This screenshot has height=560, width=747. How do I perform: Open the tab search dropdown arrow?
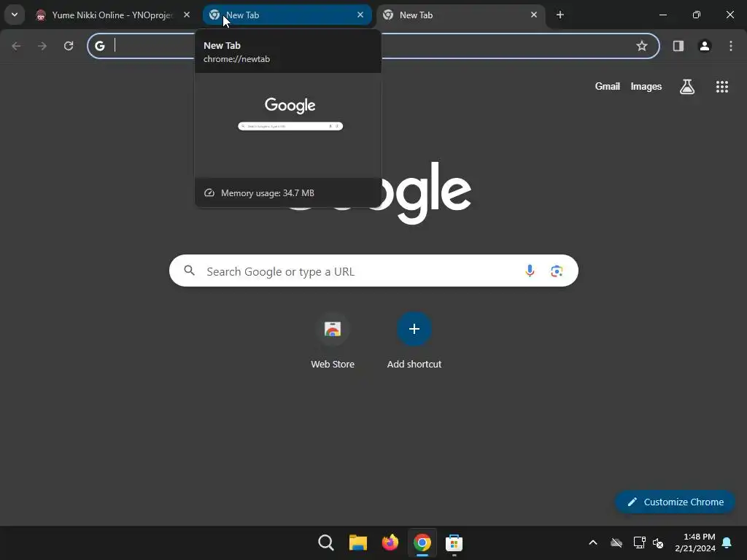click(15, 15)
